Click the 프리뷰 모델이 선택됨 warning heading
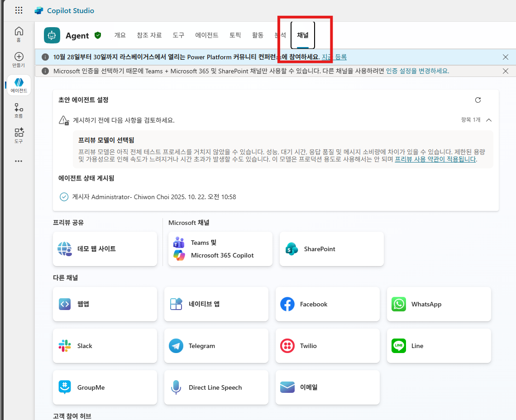This screenshot has width=516, height=420. coord(106,140)
